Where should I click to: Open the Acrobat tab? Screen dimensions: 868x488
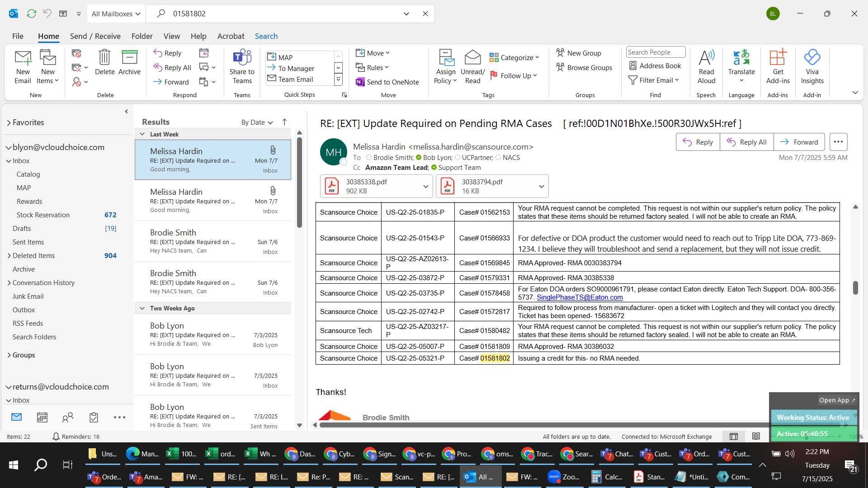(231, 36)
